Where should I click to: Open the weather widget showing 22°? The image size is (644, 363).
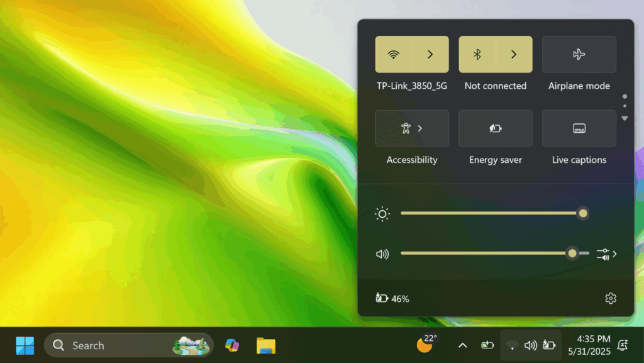point(427,343)
